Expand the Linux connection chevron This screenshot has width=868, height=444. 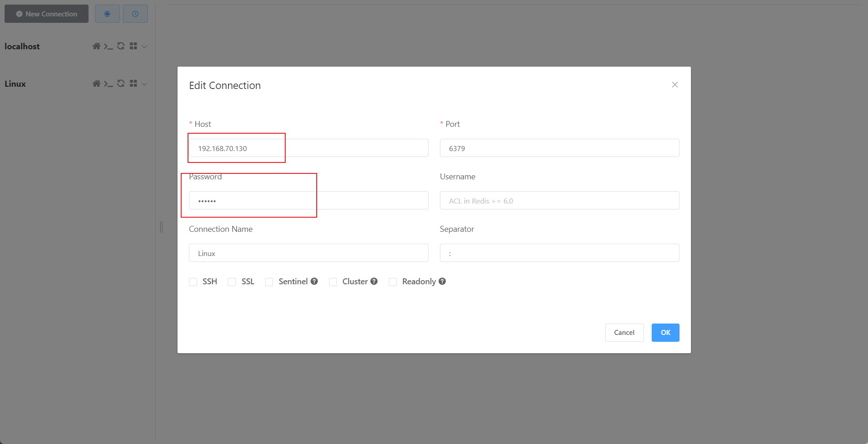(144, 84)
